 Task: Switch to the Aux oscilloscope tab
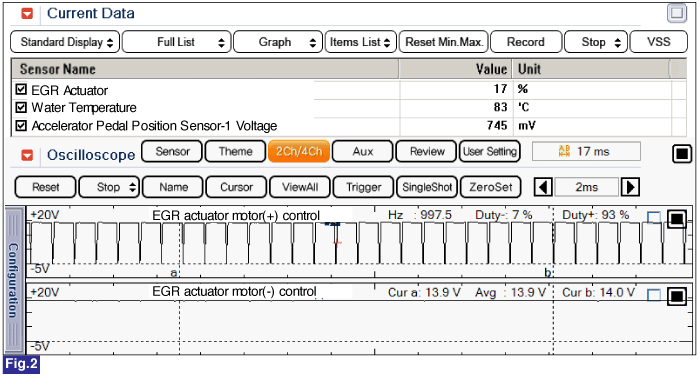click(x=362, y=151)
